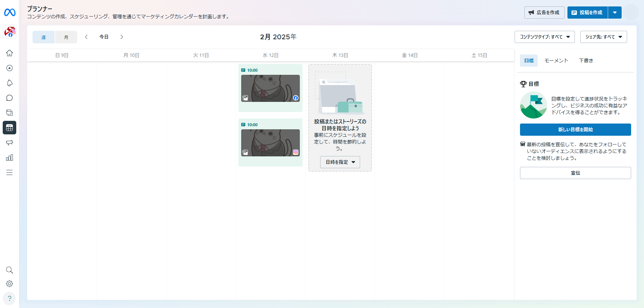Expand arrow next to 投稿を作成 button
Image resolution: width=644 pixels, height=308 pixels.
tap(615, 13)
